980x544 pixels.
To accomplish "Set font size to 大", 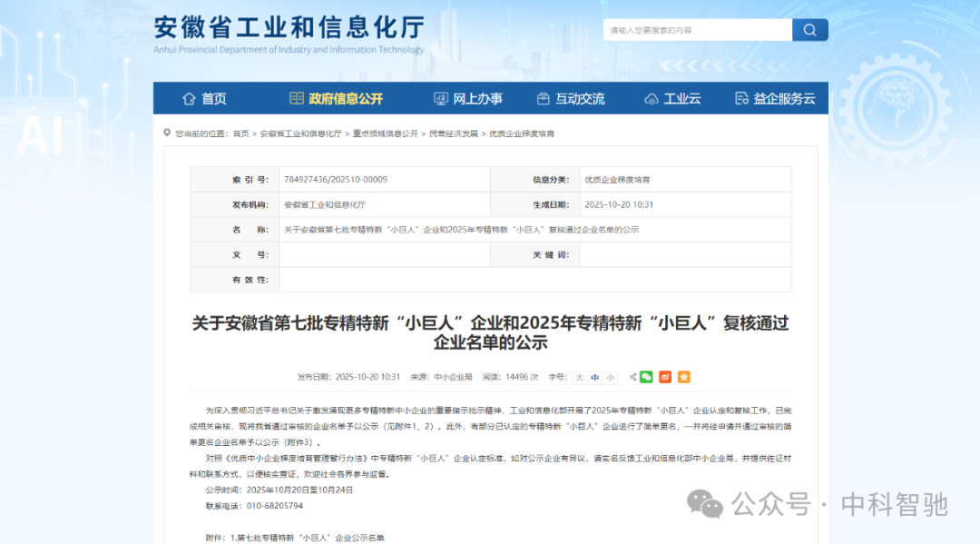I will coord(579,377).
